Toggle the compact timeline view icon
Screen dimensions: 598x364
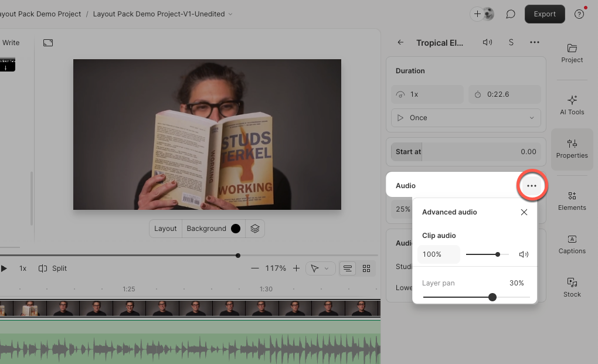click(347, 268)
